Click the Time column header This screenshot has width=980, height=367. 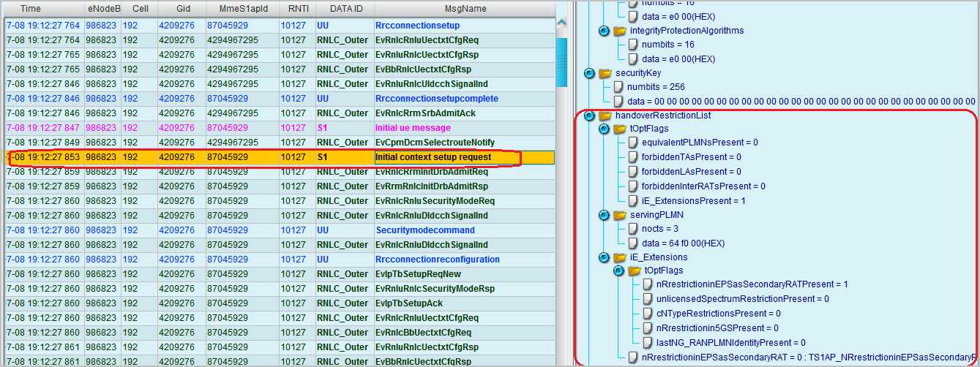[x=31, y=10]
